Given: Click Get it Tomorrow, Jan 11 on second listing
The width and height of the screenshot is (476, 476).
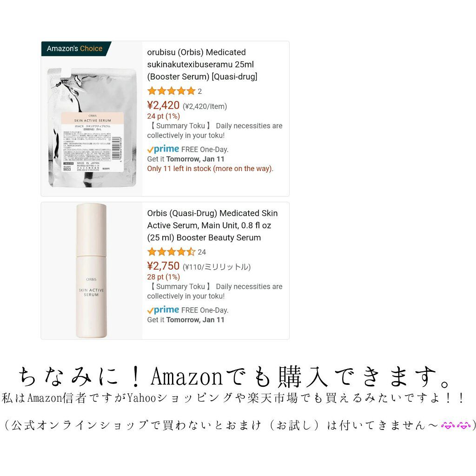Looking at the screenshot, I should [x=186, y=320].
